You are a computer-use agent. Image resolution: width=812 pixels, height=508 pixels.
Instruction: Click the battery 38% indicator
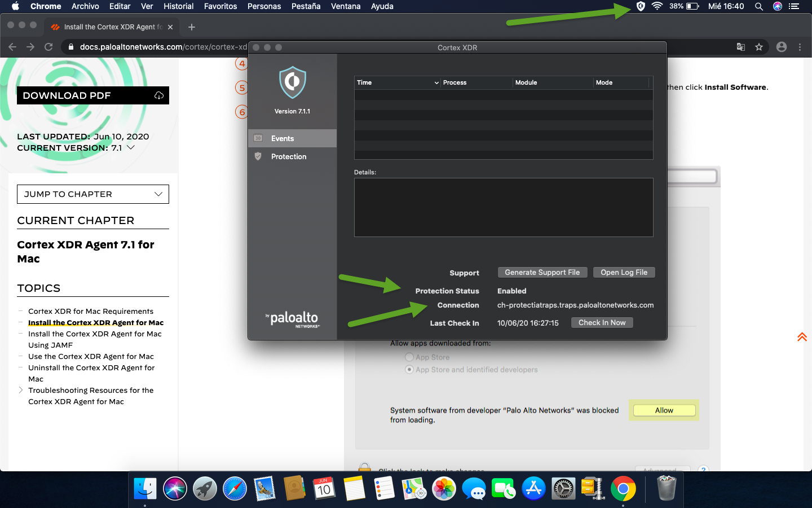coord(684,6)
